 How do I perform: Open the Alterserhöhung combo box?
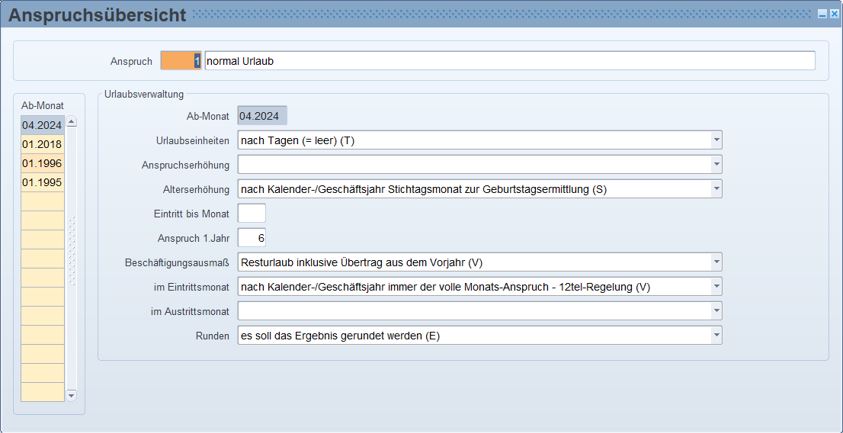click(x=716, y=189)
